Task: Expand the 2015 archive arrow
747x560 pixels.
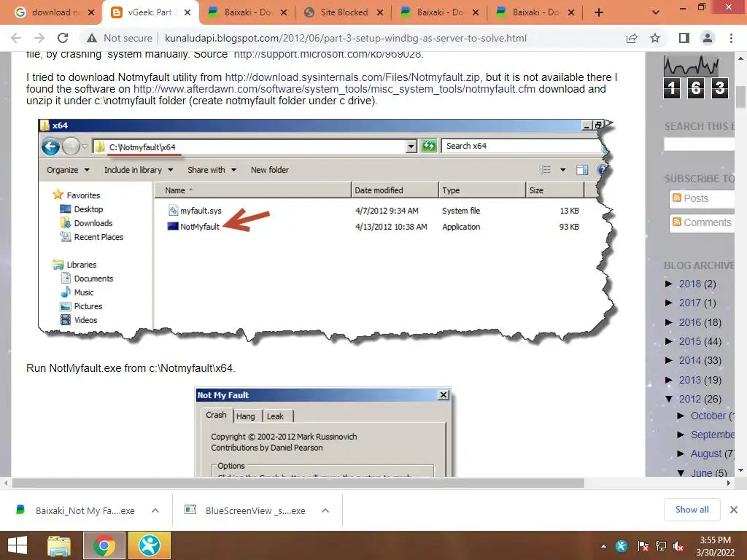Action: [x=669, y=341]
